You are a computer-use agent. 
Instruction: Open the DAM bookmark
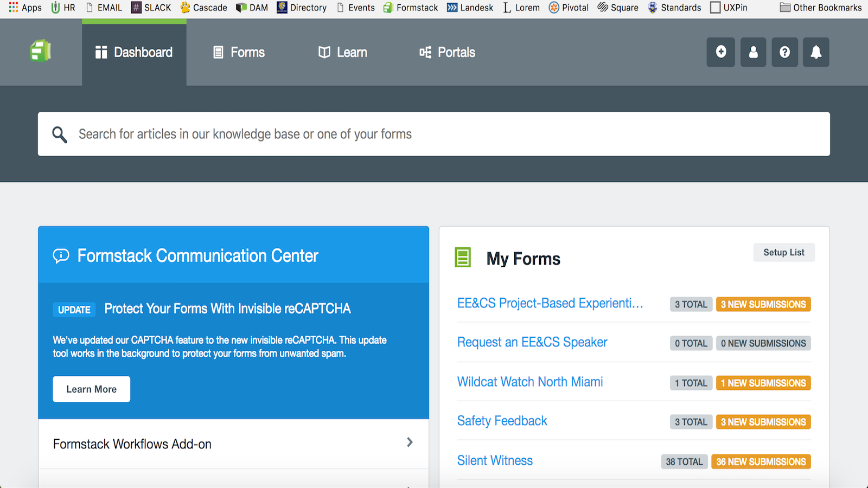252,8
